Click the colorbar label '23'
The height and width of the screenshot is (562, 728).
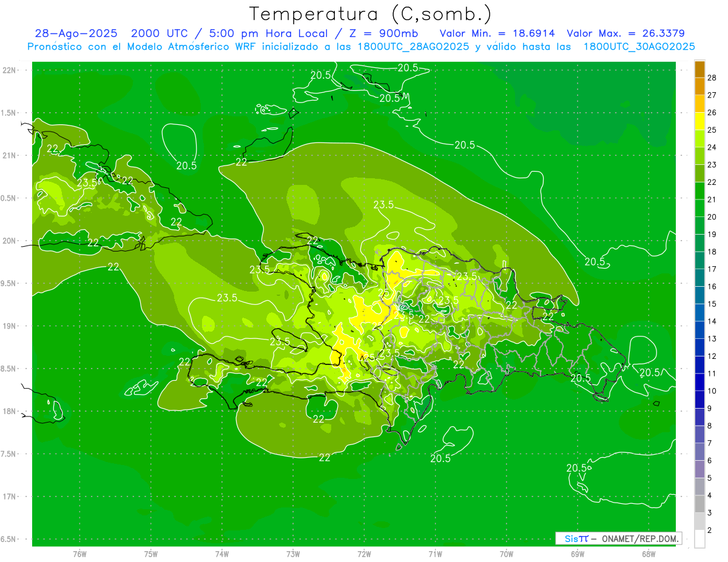pyautogui.click(x=712, y=165)
